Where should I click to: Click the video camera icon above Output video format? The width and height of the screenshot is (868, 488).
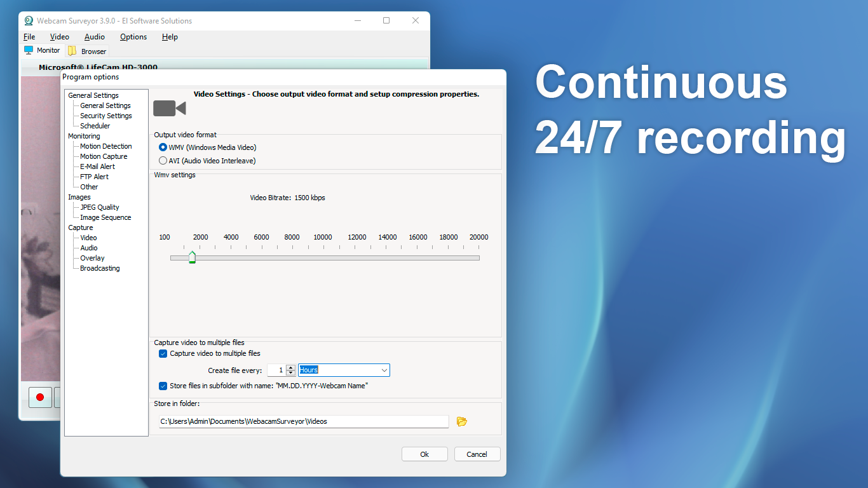(x=168, y=108)
